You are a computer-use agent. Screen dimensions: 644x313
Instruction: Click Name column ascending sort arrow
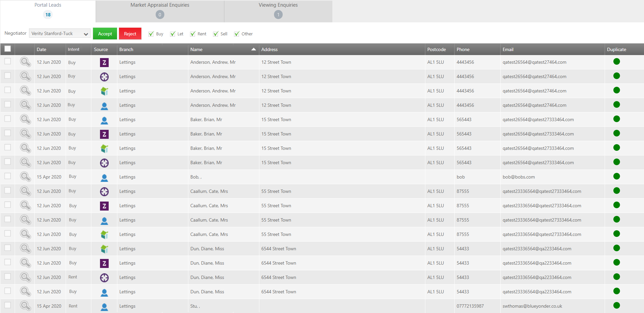click(x=254, y=49)
